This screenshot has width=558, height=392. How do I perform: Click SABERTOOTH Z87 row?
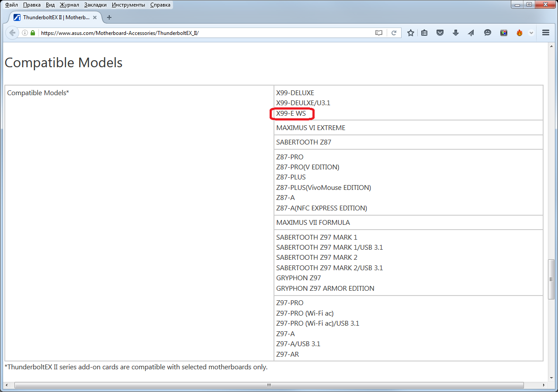pos(409,142)
